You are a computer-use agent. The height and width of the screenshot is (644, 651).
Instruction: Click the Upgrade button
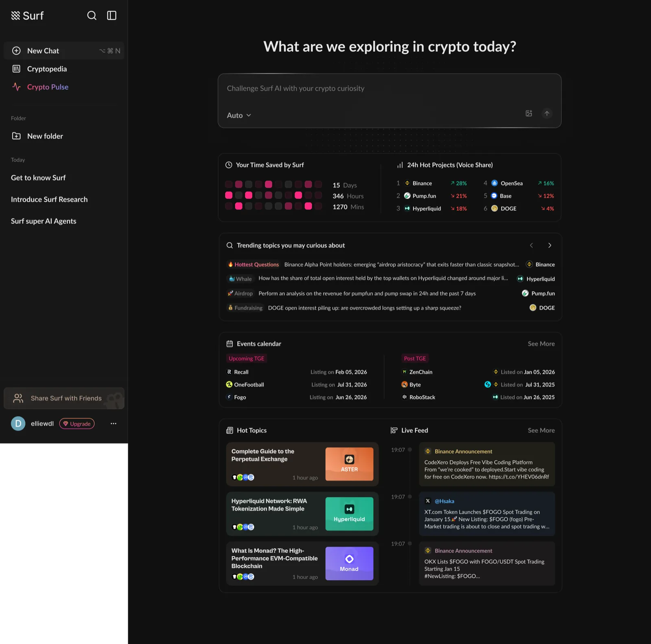[77, 424]
